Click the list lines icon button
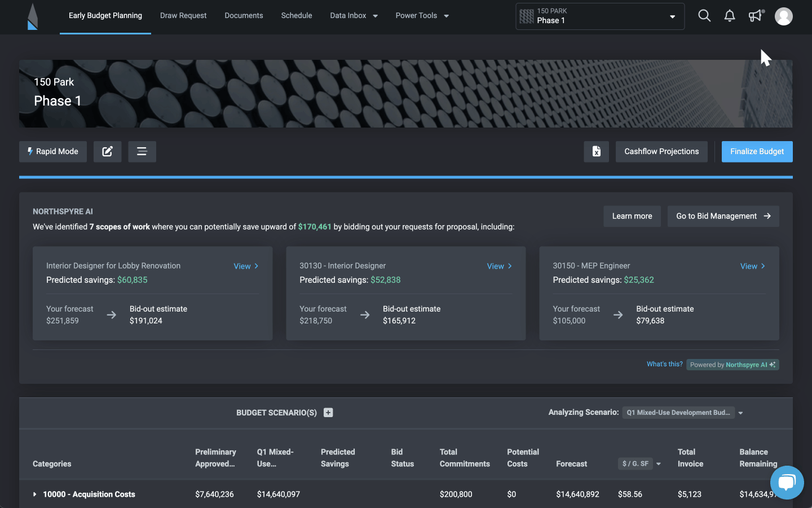812x508 pixels. pyautogui.click(x=142, y=151)
